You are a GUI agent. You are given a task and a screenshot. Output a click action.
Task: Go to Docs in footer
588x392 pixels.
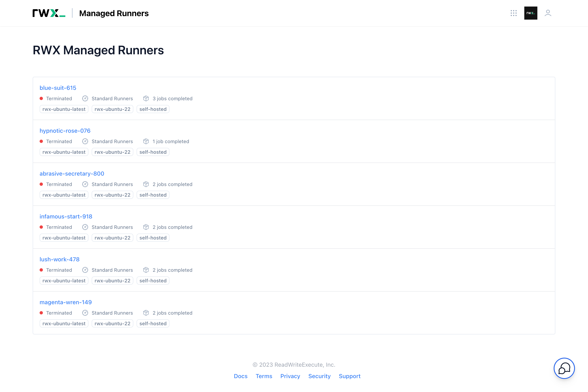point(241,376)
